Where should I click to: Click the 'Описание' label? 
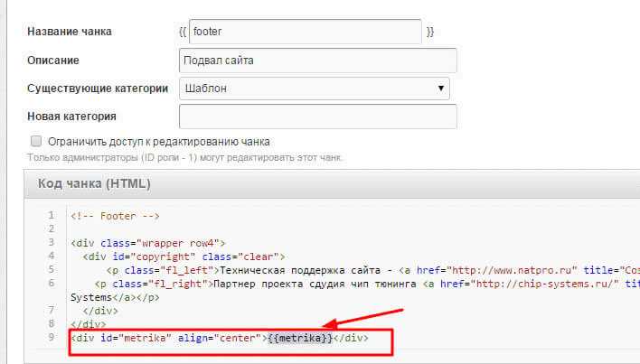point(53,61)
